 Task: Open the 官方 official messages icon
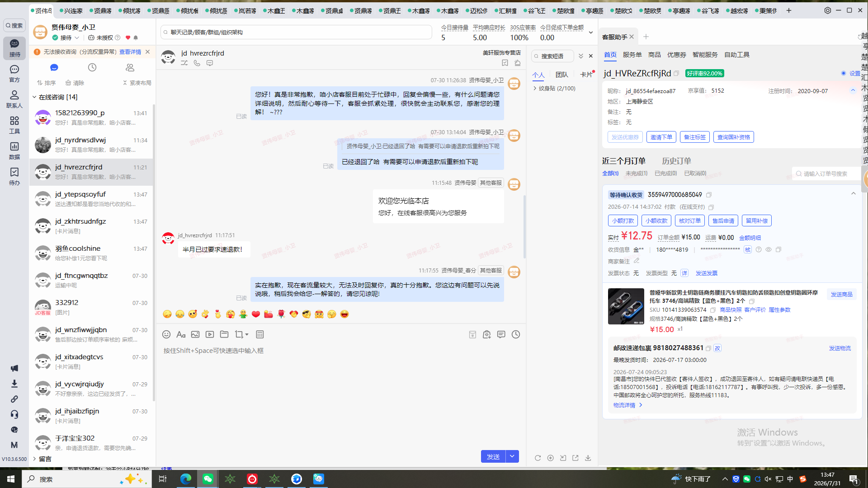tap(14, 73)
